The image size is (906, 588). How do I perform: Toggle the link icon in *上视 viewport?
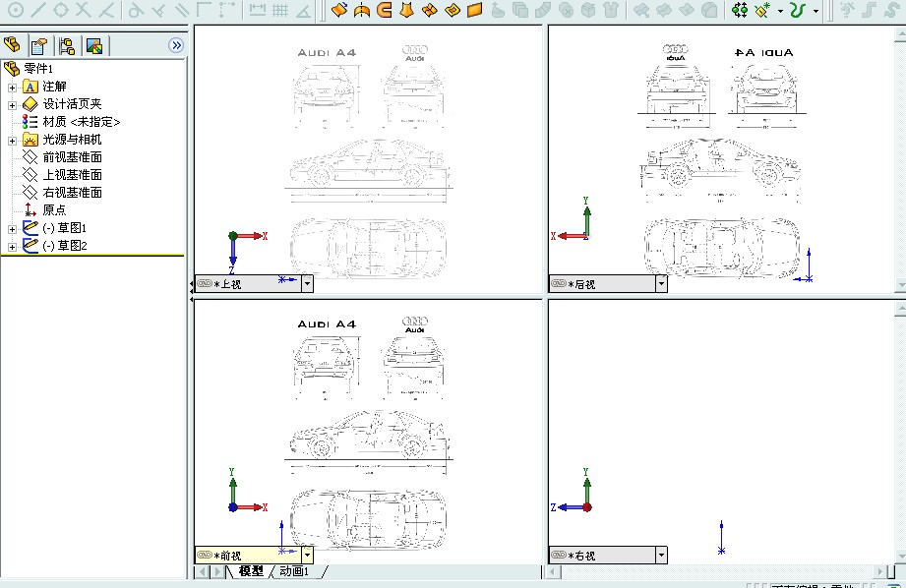point(205,283)
